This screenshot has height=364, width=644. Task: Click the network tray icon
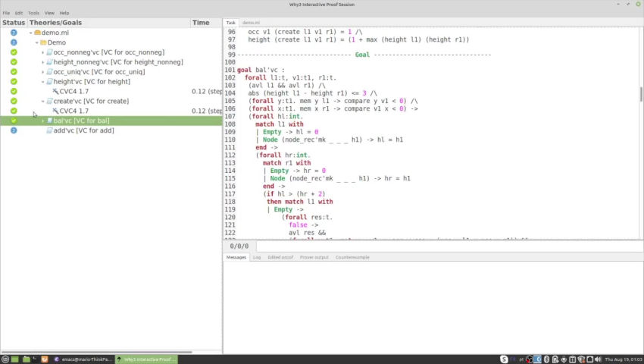click(589, 359)
